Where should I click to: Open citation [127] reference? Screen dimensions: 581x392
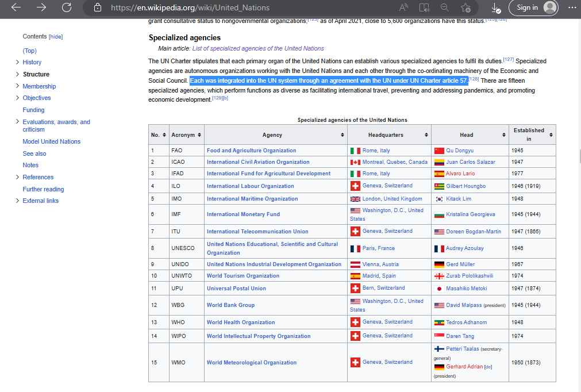509,59
